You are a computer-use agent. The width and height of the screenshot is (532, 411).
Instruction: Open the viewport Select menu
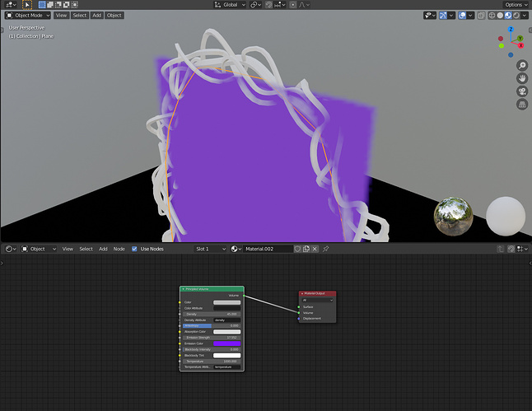[79, 16]
